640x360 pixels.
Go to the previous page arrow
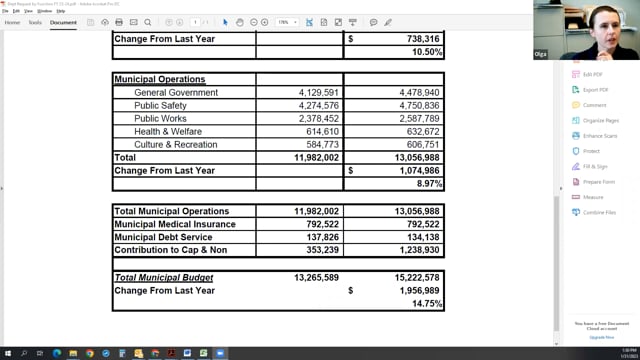coord(169,22)
